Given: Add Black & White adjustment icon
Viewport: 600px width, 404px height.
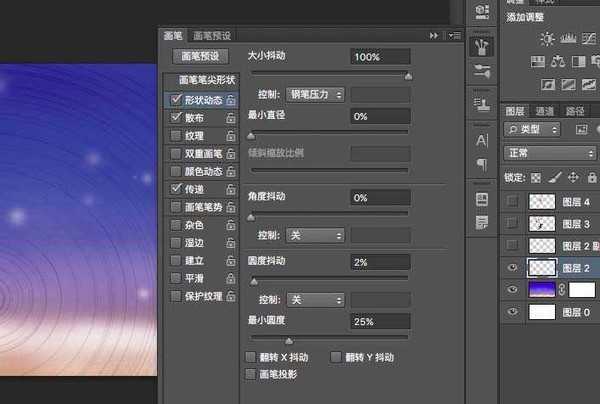Looking at the screenshot, I should click(x=578, y=61).
